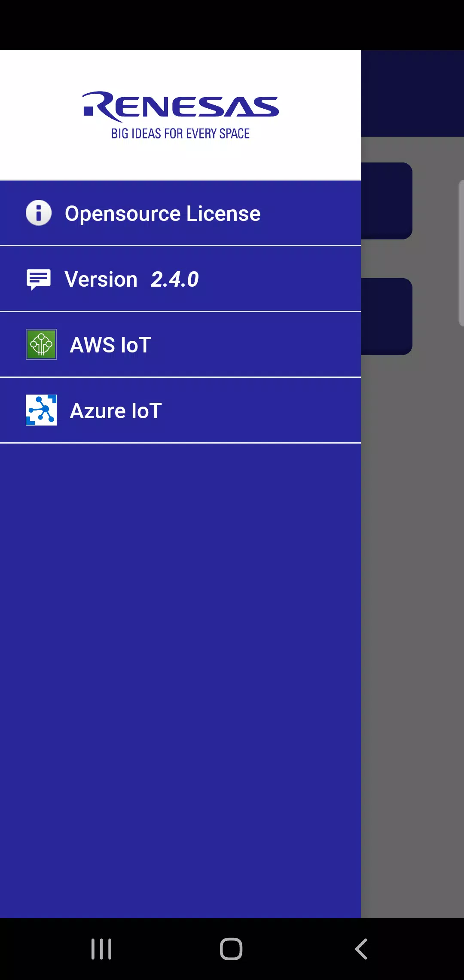Tap the Renesas logo in drawer header

pyautogui.click(x=180, y=107)
